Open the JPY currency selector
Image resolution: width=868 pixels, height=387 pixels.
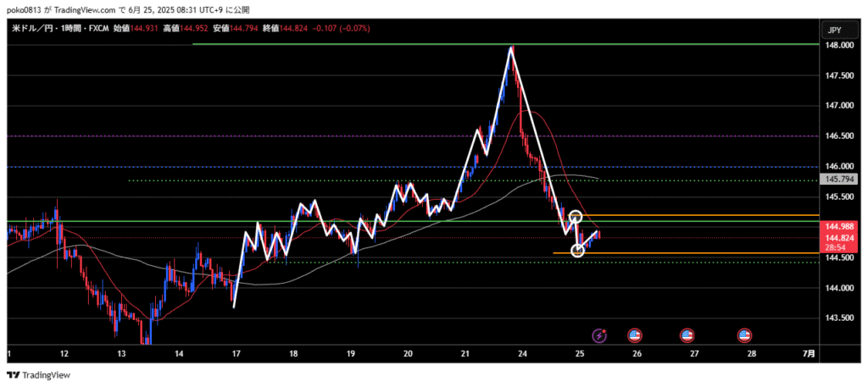(x=834, y=29)
